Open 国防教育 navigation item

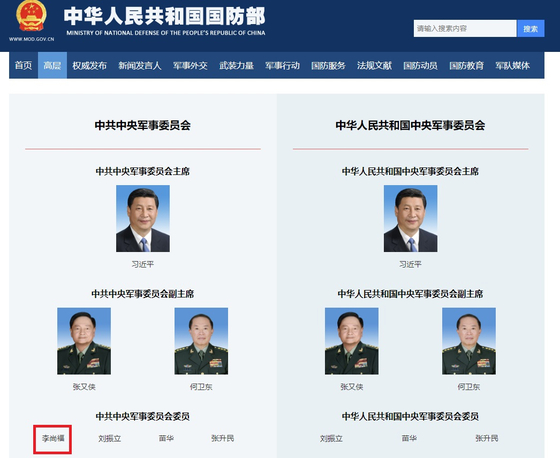pyautogui.click(x=466, y=65)
